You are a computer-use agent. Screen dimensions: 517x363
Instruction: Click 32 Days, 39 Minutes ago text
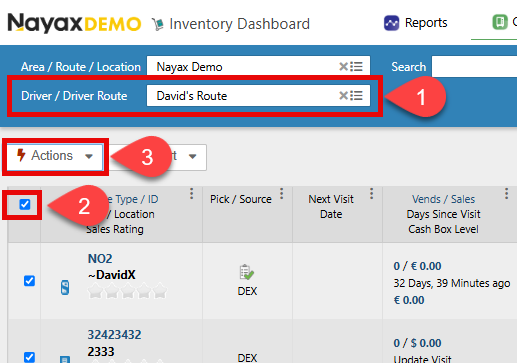(452, 283)
